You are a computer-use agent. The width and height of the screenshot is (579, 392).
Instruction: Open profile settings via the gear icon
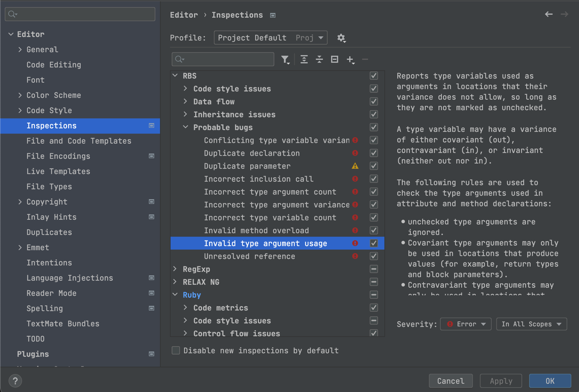(x=341, y=38)
